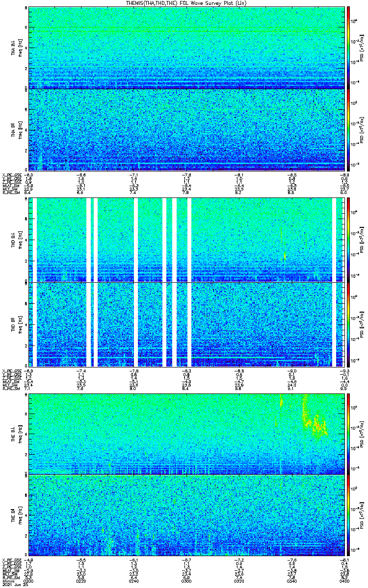
Task: Click the THA B∥ spectrogram panel
Action: tap(186, 130)
